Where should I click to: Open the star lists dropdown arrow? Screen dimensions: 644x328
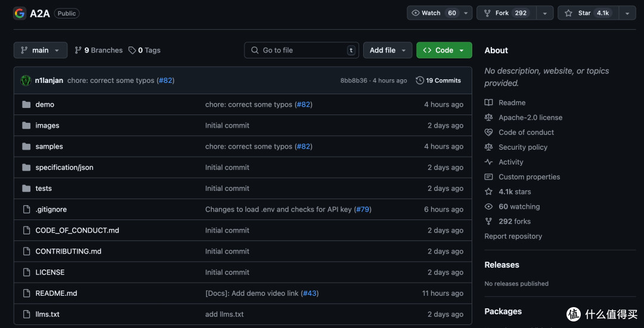coord(627,13)
